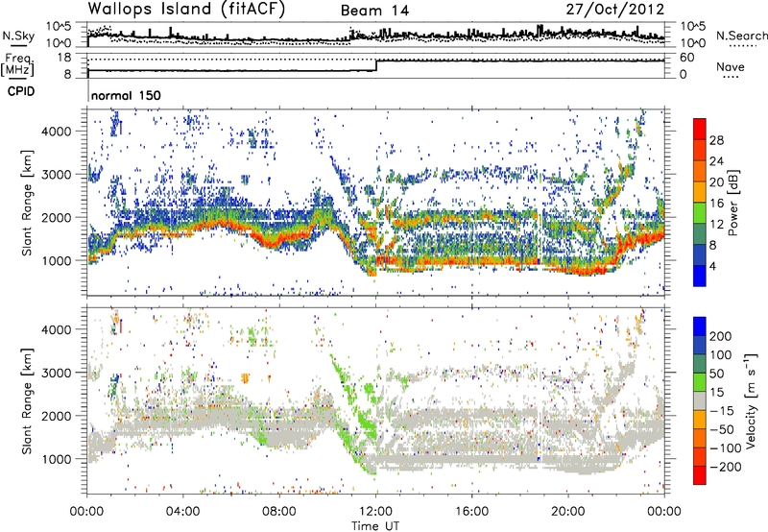Click the "Velocity [m s-1]" colorbar title

click(751, 400)
